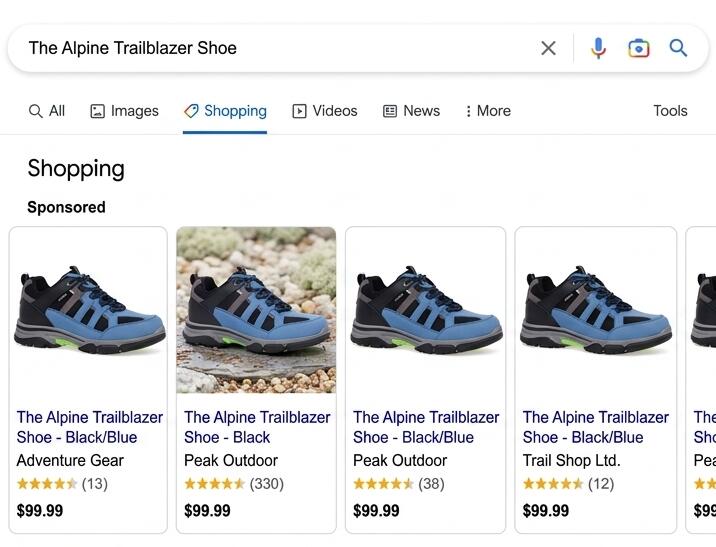This screenshot has width=716, height=547.
Task: Open Peak Outdoor's Trailblazer Shoe - Black listing
Action: (257, 427)
